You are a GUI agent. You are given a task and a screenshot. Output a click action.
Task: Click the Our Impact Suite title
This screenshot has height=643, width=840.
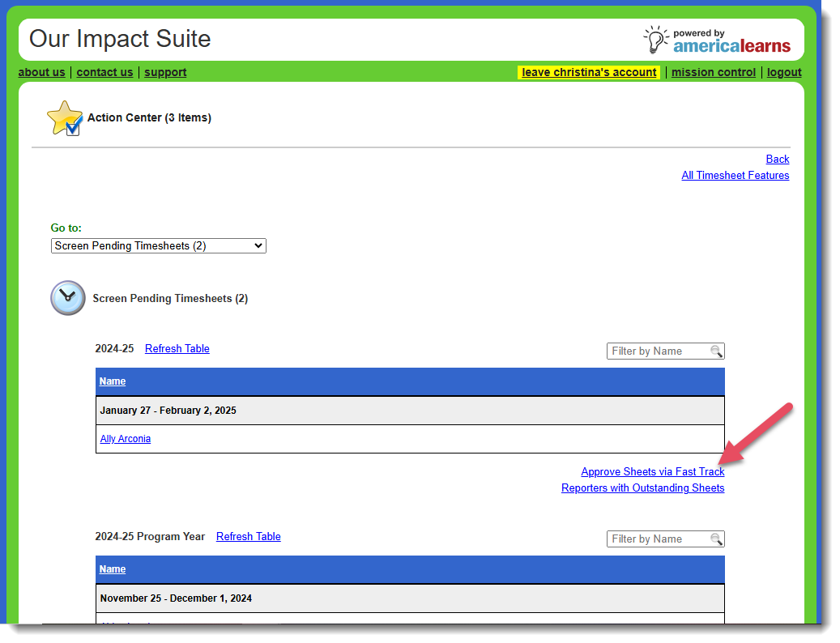point(120,39)
